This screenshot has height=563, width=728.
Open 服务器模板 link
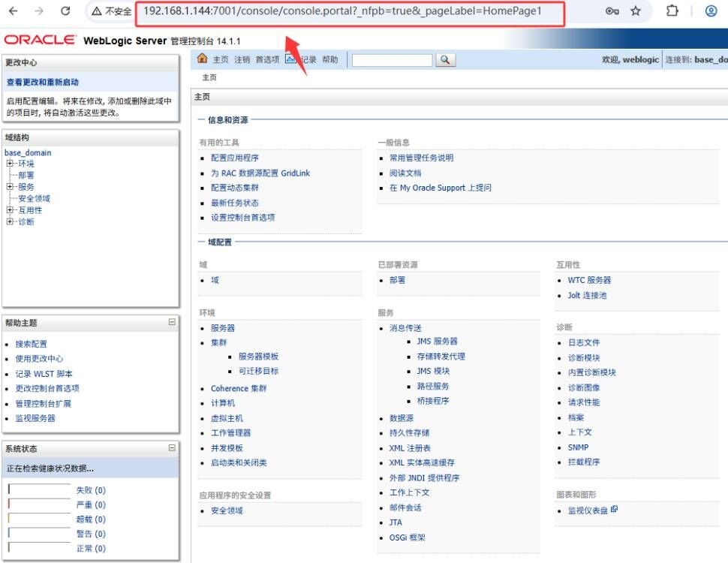(x=259, y=357)
